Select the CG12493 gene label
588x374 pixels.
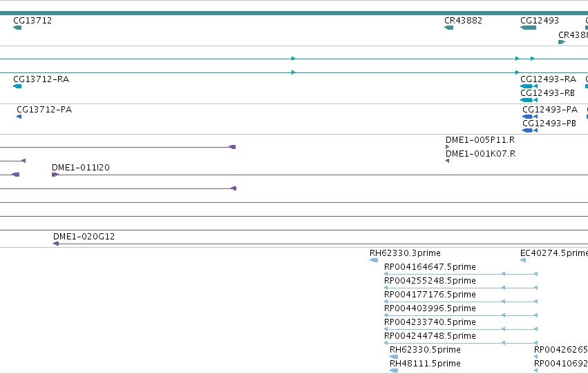click(x=540, y=20)
